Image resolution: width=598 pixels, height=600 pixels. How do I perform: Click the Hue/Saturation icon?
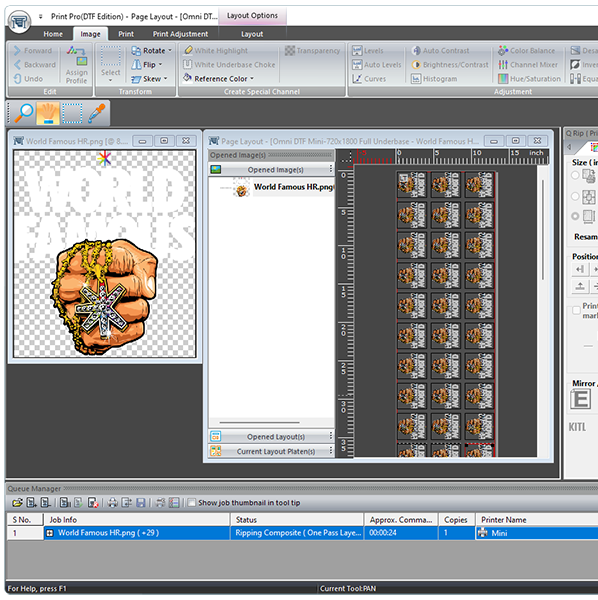coord(503,79)
